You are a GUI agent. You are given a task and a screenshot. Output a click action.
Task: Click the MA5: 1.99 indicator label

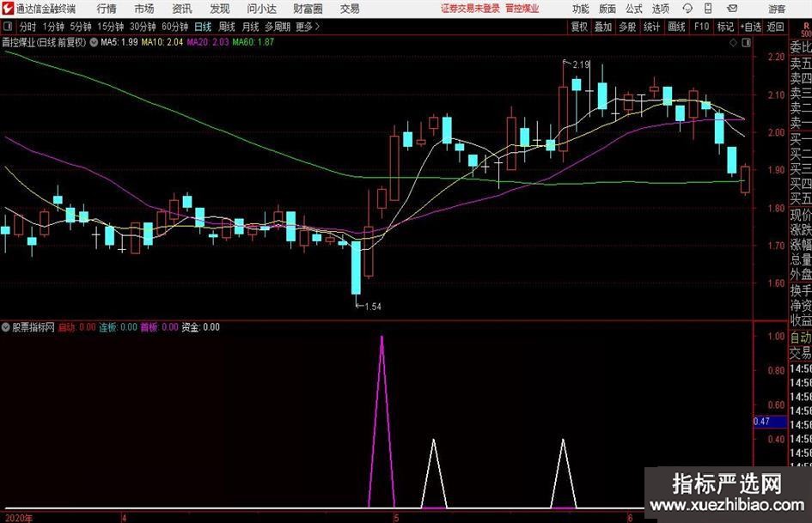[x=119, y=42]
